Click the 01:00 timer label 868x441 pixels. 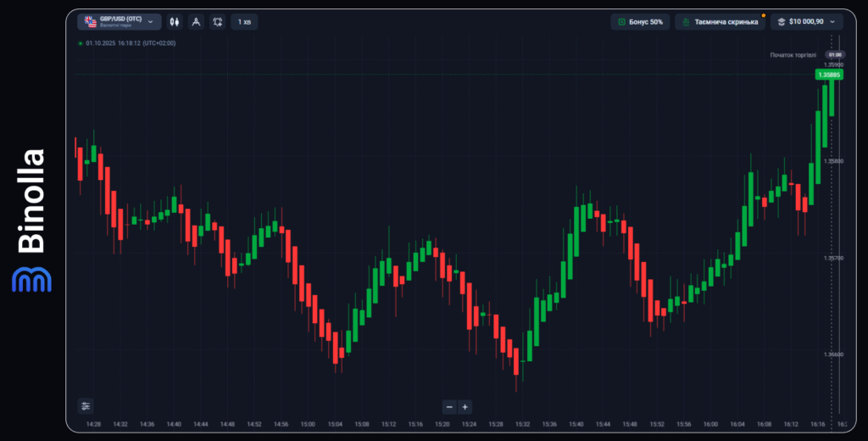click(834, 54)
